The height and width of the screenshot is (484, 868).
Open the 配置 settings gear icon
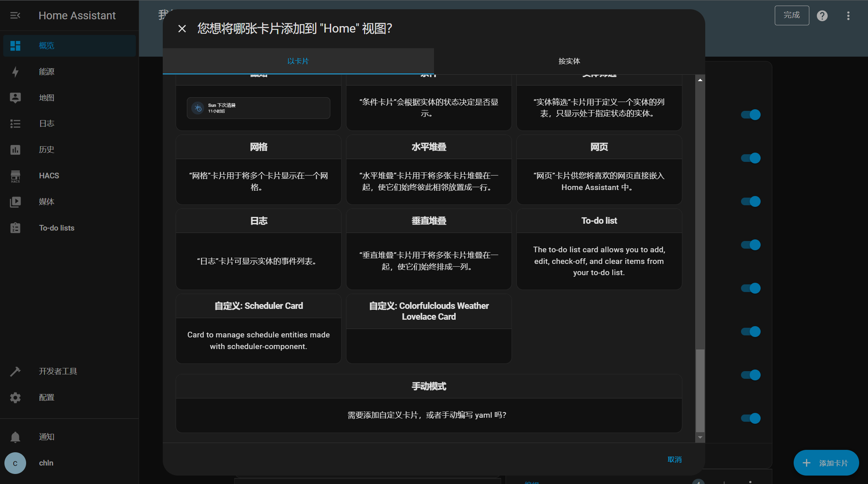[15, 398]
